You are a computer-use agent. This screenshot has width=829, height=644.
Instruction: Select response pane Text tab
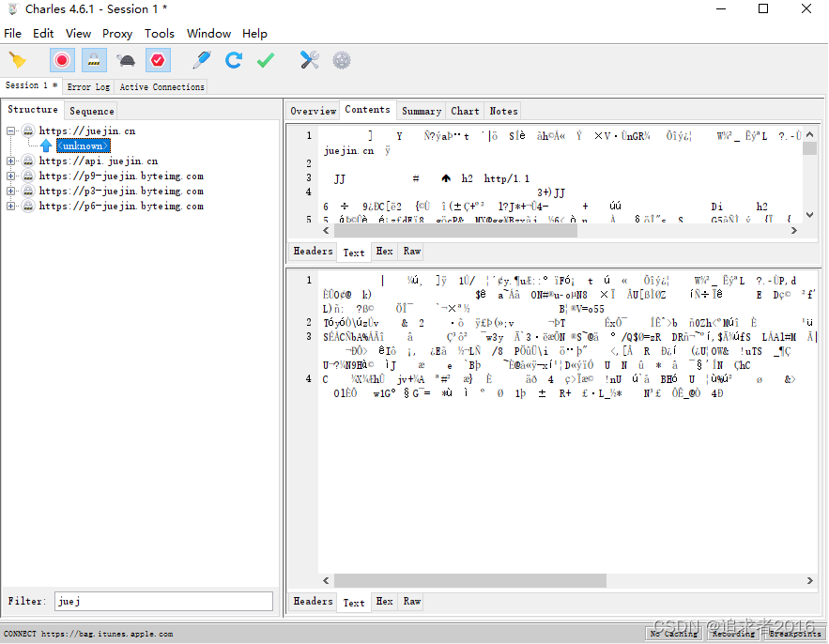pyautogui.click(x=354, y=603)
